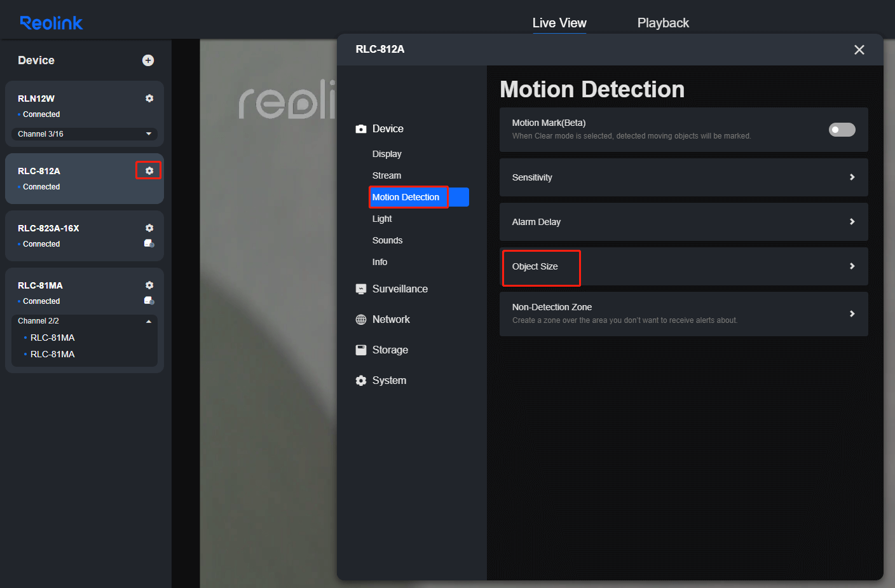Open the Sounds settings page

coord(387,240)
